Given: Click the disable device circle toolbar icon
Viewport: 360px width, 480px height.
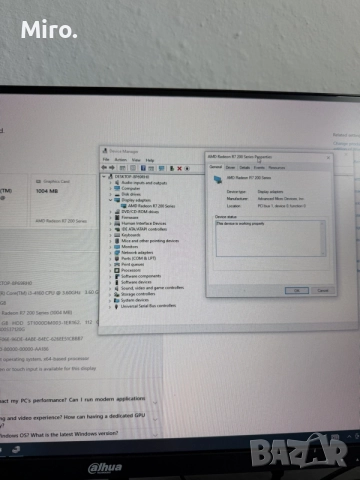Looking at the screenshot, I should (187, 168).
